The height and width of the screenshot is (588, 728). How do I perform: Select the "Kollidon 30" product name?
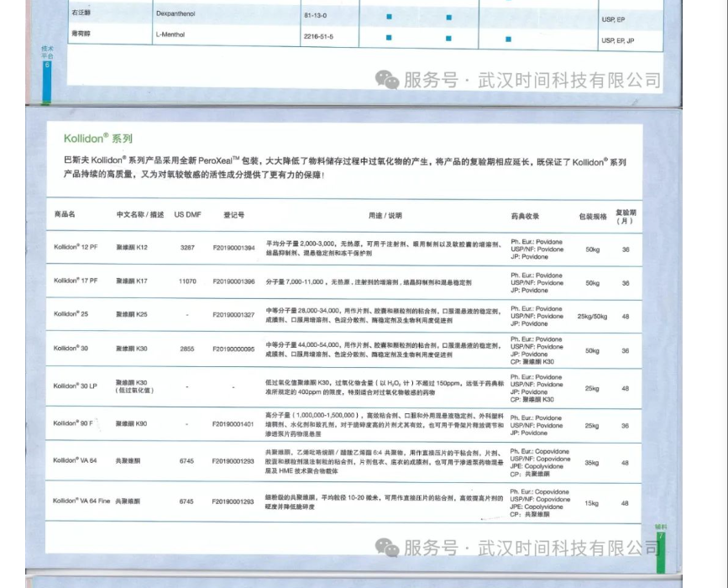pyautogui.click(x=71, y=349)
